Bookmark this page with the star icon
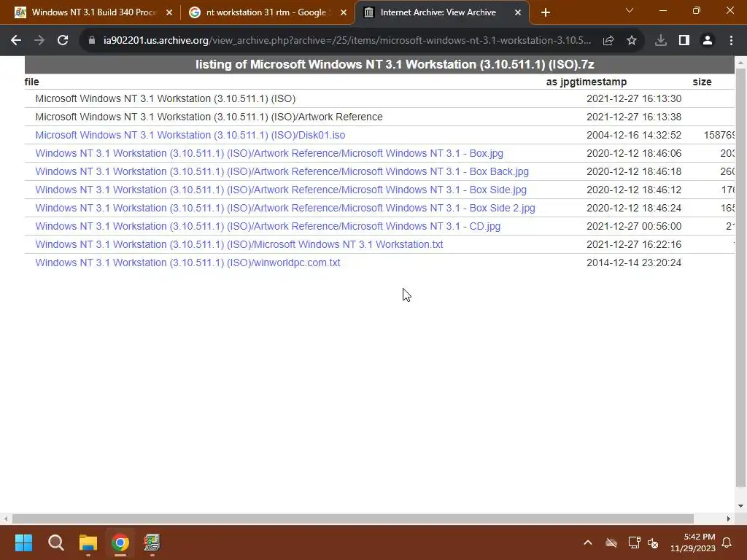 632,41
